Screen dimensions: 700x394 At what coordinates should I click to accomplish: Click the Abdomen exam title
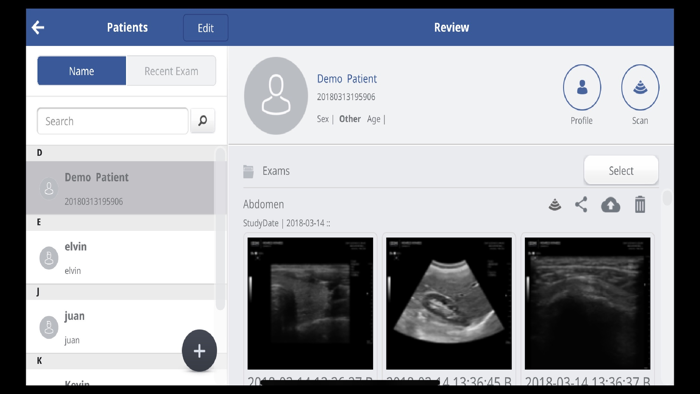pyautogui.click(x=263, y=204)
